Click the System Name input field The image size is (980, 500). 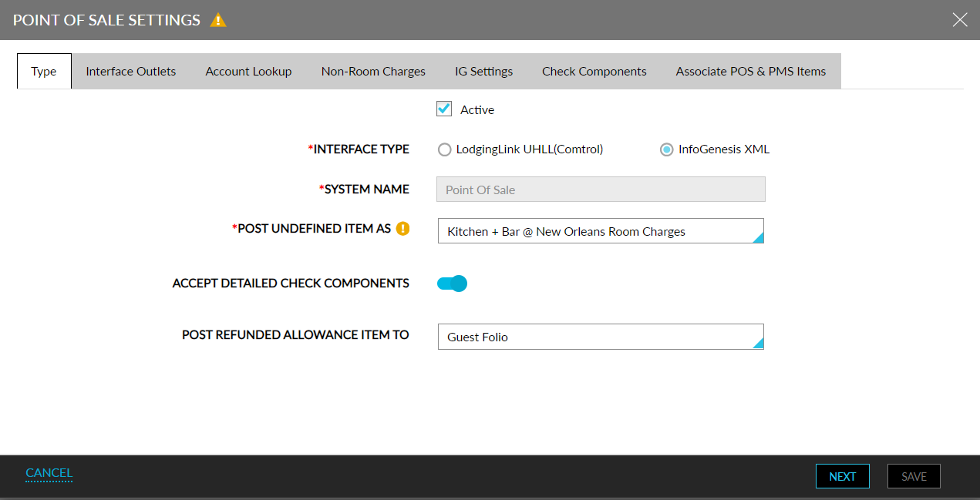point(601,190)
